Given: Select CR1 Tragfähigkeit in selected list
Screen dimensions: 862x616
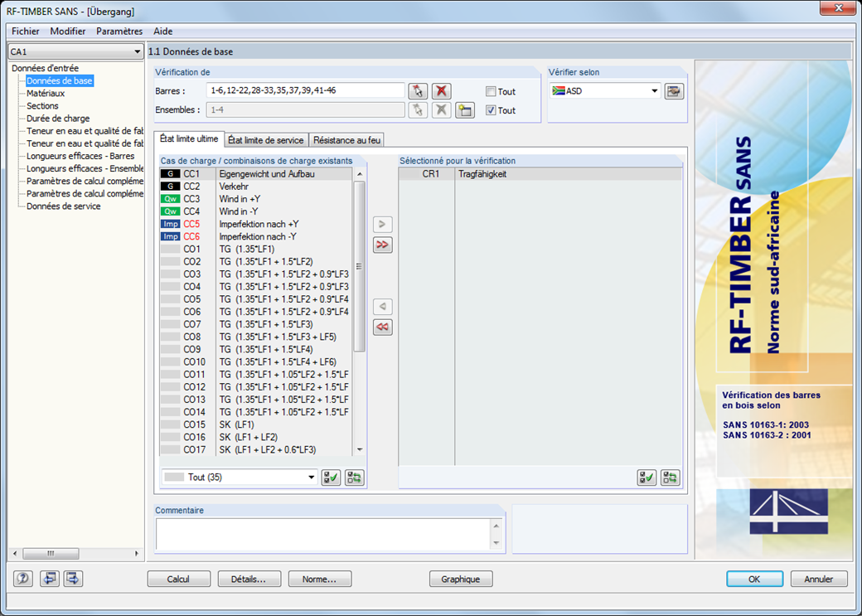Looking at the screenshot, I should (x=540, y=174).
